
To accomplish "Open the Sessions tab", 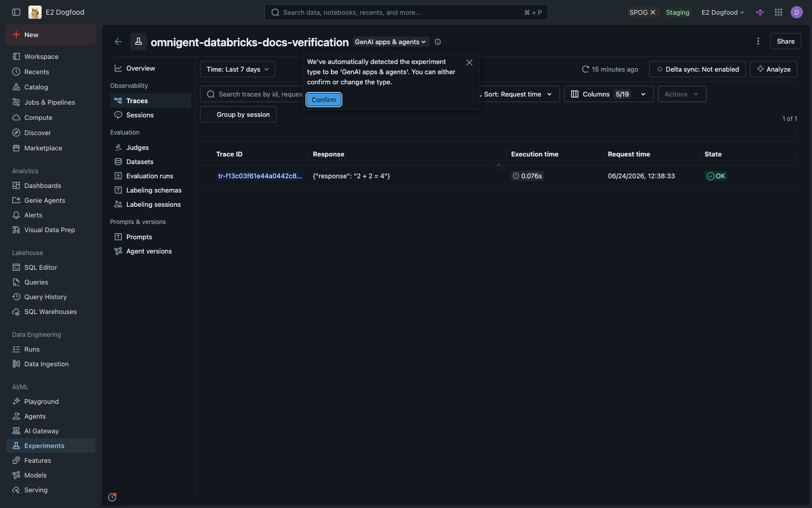I will coord(151,115).
